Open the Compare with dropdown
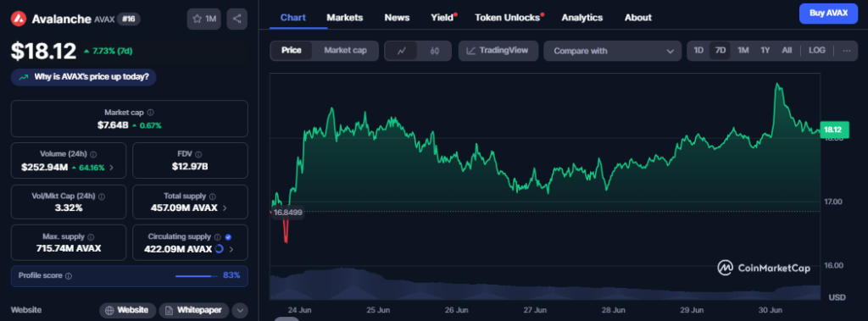This screenshot has height=321, width=868. click(x=612, y=51)
